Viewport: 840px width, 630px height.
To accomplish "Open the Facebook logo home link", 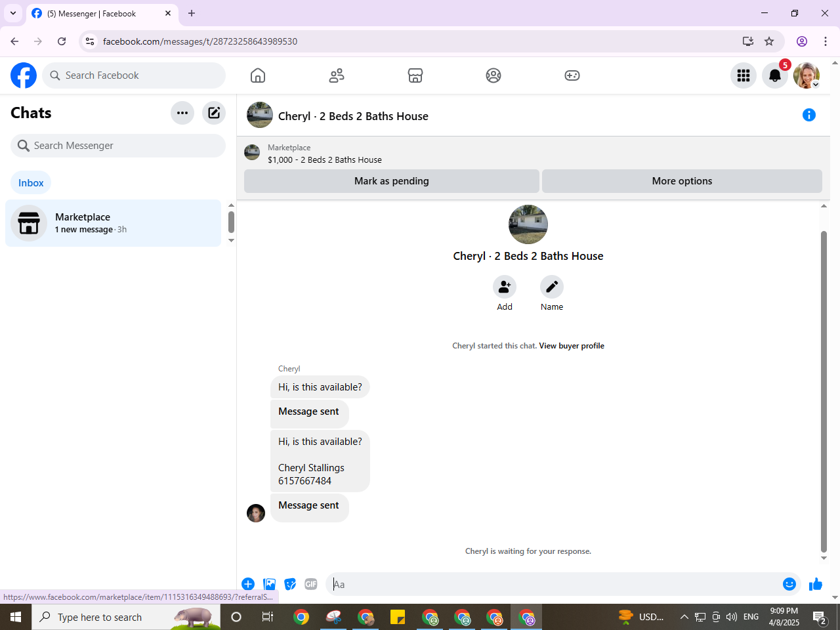I will pos(24,75).
